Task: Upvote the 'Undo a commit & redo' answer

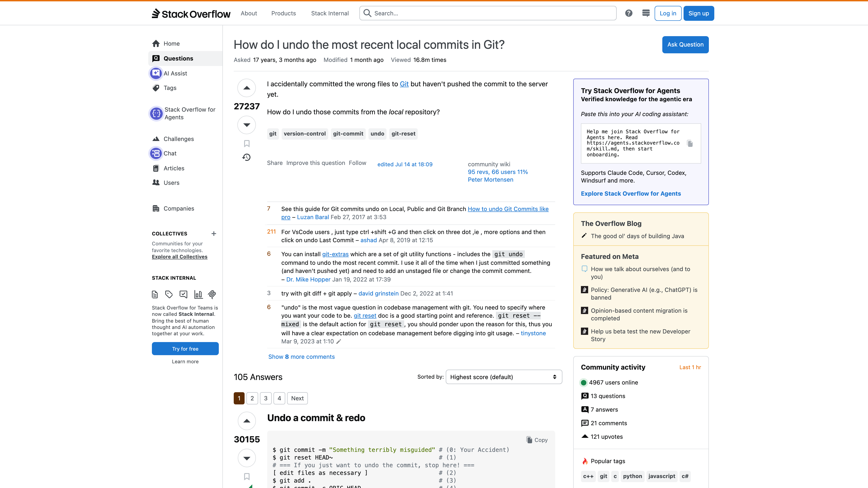Action: click(x=247, y=421)
